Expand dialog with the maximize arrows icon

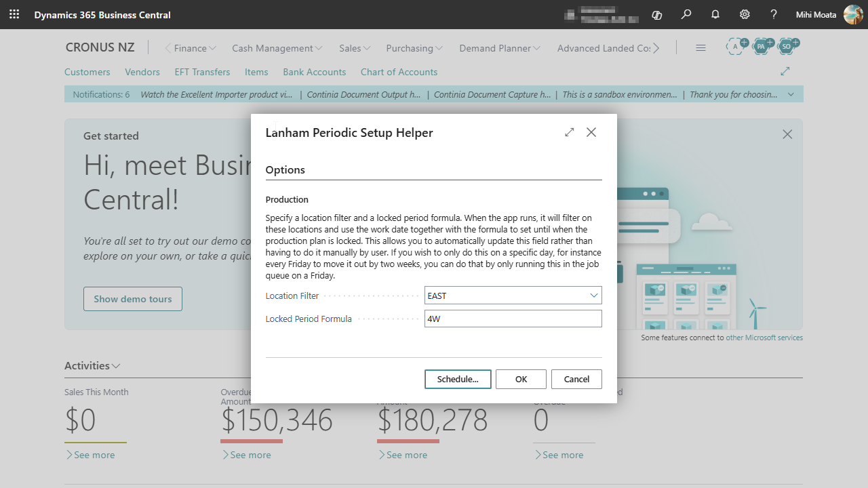pos(570,132)
